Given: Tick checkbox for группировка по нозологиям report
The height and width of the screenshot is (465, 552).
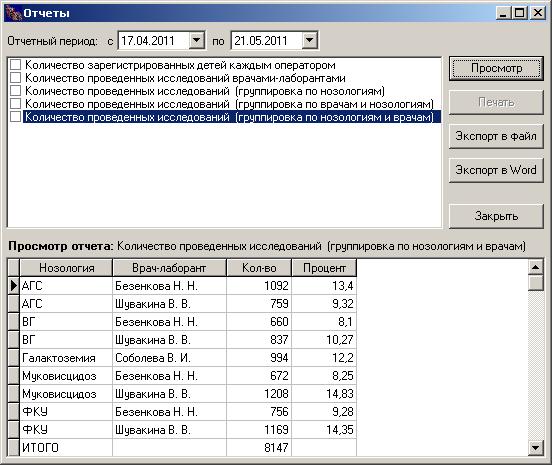Looking at the screenshot, I should [15, 91].
